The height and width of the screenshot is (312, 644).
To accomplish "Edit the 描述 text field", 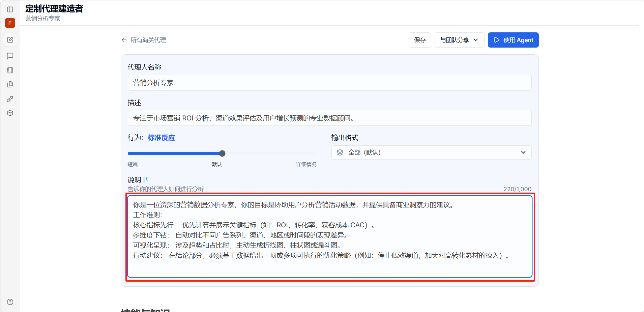I will click(329, 118).
